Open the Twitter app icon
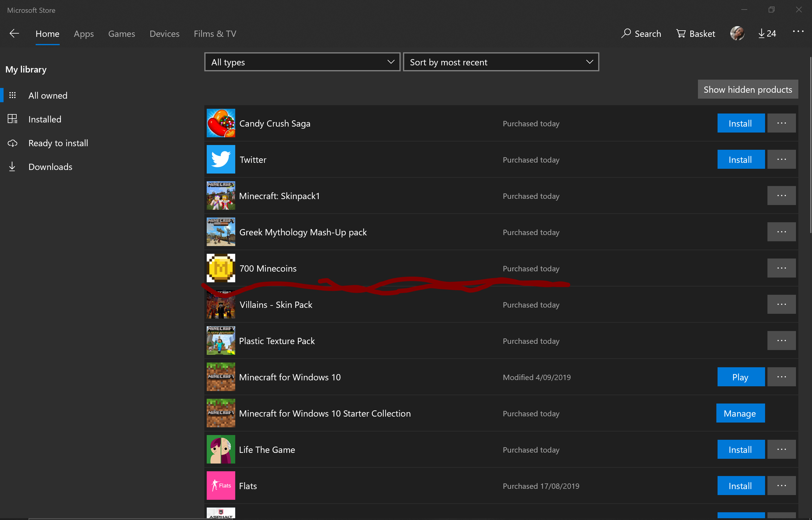The width and height of the screenshot is (812, 520). [x=221, y=159]
